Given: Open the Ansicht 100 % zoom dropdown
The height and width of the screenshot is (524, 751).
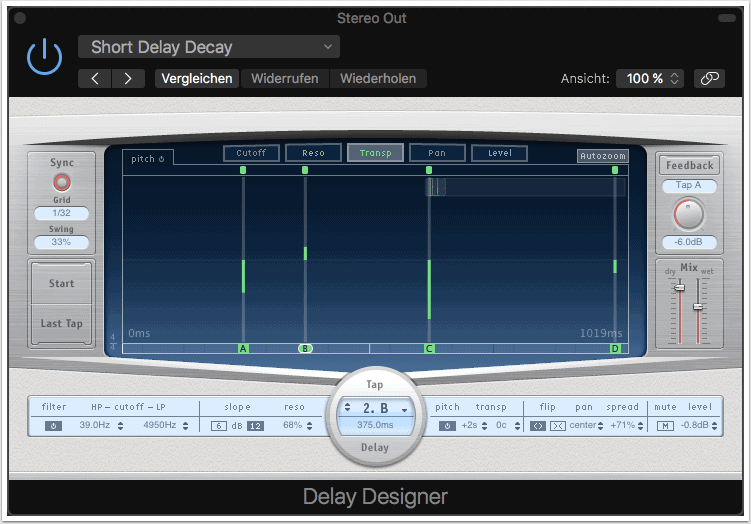Looking at the screenshot, I should click(x=653, y=78).
